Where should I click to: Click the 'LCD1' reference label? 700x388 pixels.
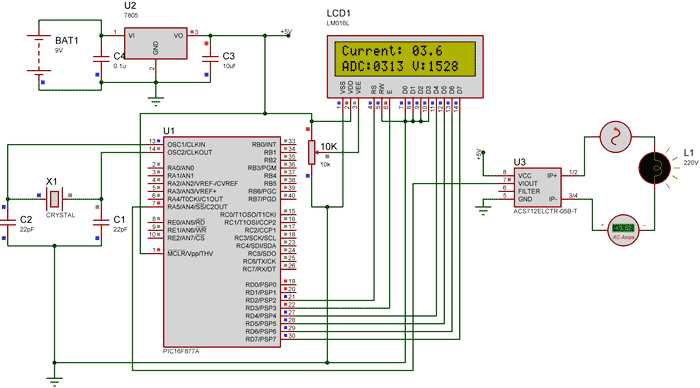[x=338, y=13]
